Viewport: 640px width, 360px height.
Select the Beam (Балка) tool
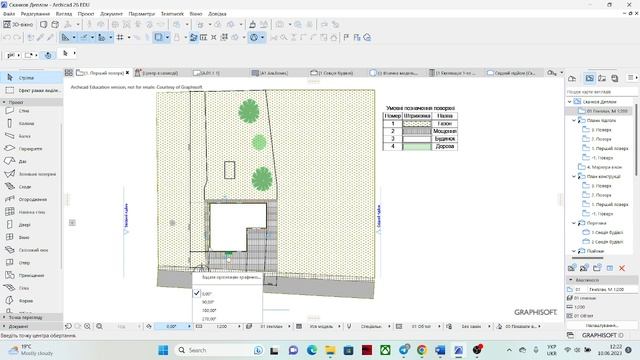pyautogui.click(x=31, y=136)
